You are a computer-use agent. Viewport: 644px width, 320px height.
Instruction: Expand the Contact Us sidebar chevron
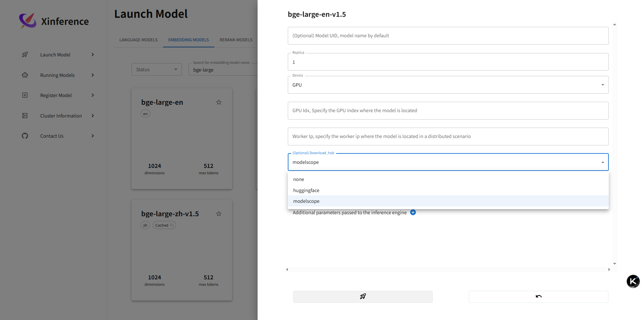coord(93,136)
